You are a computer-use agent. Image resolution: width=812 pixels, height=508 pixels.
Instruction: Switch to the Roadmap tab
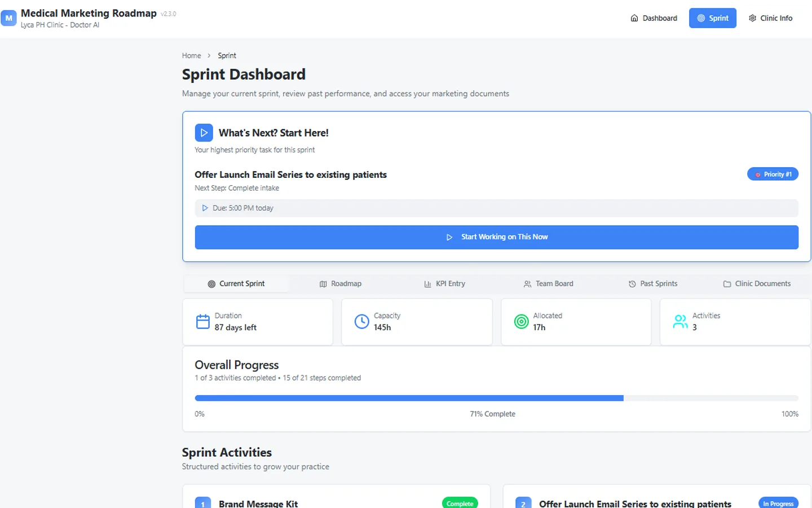(x=341, y=284)
